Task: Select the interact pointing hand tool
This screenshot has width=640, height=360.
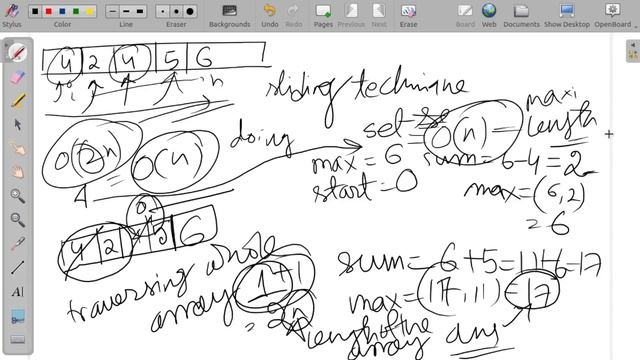Action: [x=18, y=149]
